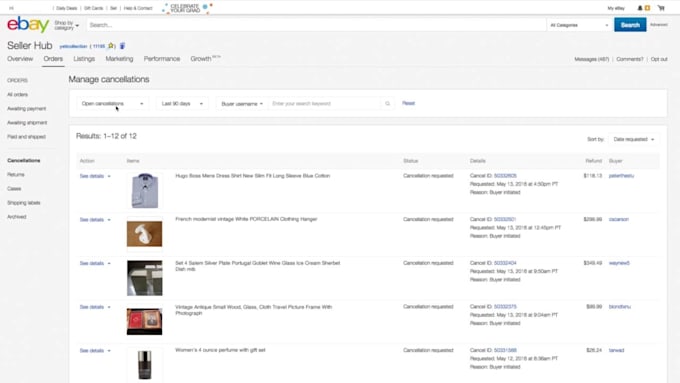Open the All Categories dropdown

tap(579, 25)
